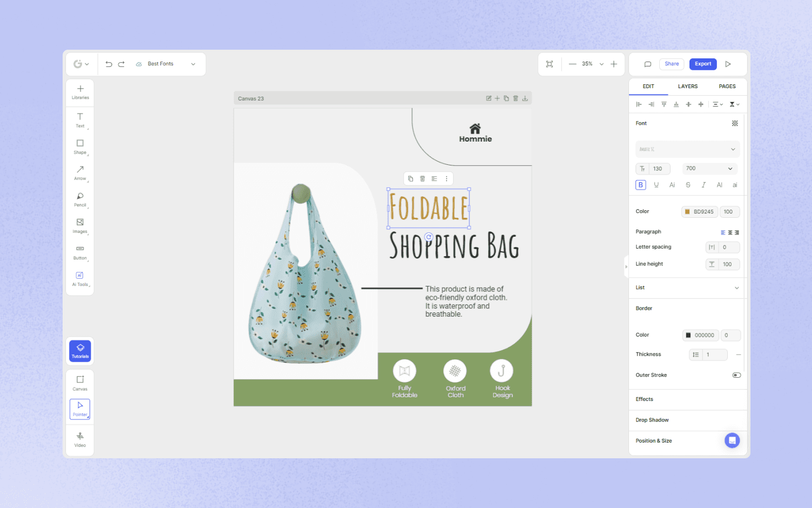The width and height of the screenshot is (812, 508).
Task: Center selection vertically
Action: [x=688, y=104]
